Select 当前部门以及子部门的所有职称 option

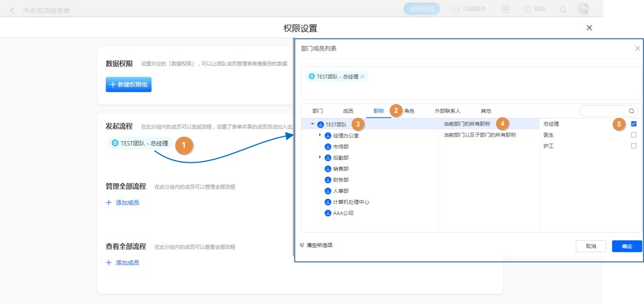click(x=480, y=135)
